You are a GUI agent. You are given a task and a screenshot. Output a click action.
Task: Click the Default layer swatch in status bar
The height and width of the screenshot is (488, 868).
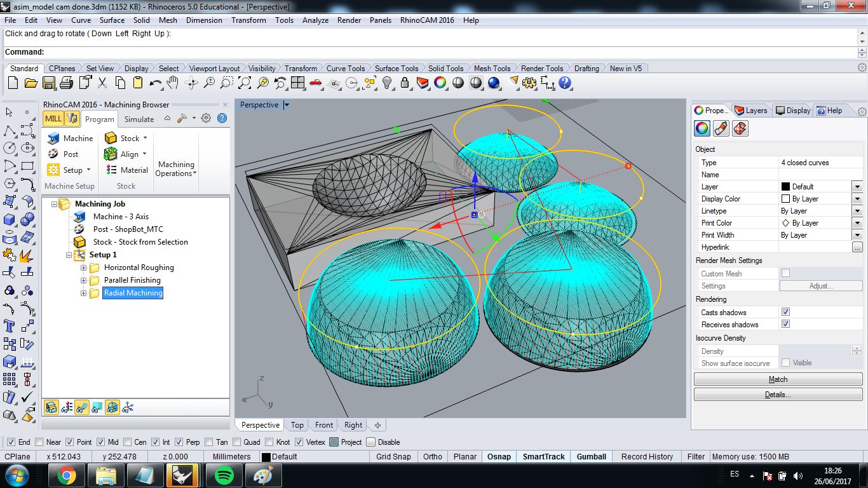click(x=266, y=457)
